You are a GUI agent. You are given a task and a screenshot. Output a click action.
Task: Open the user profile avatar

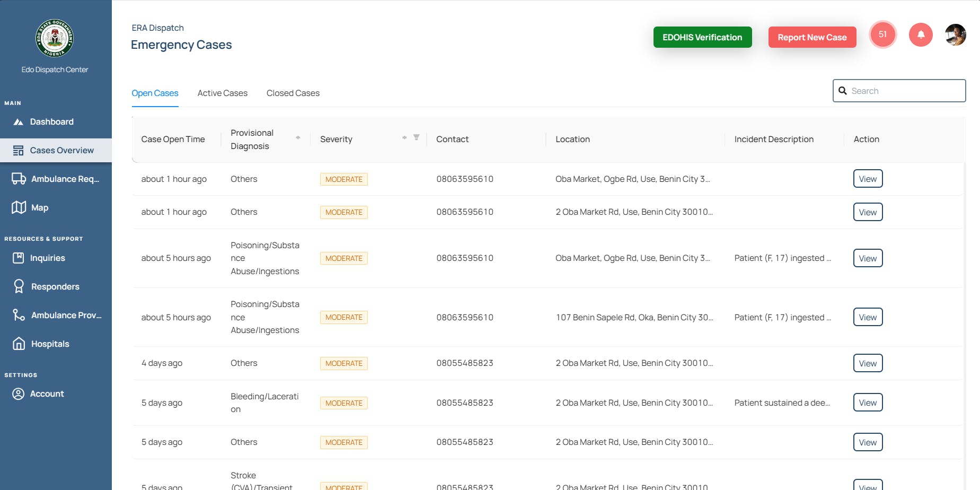coord(956,34)
